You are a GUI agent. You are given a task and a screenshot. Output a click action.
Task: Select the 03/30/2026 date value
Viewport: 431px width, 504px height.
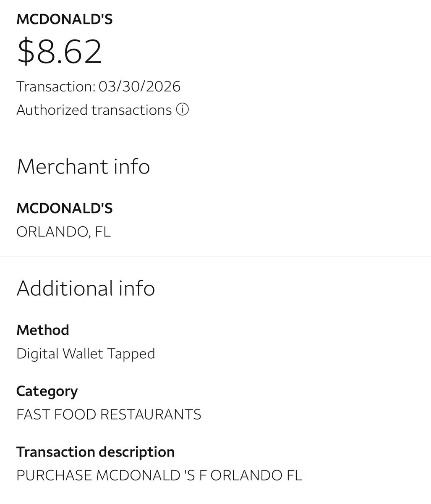click(x=139, y=87)
